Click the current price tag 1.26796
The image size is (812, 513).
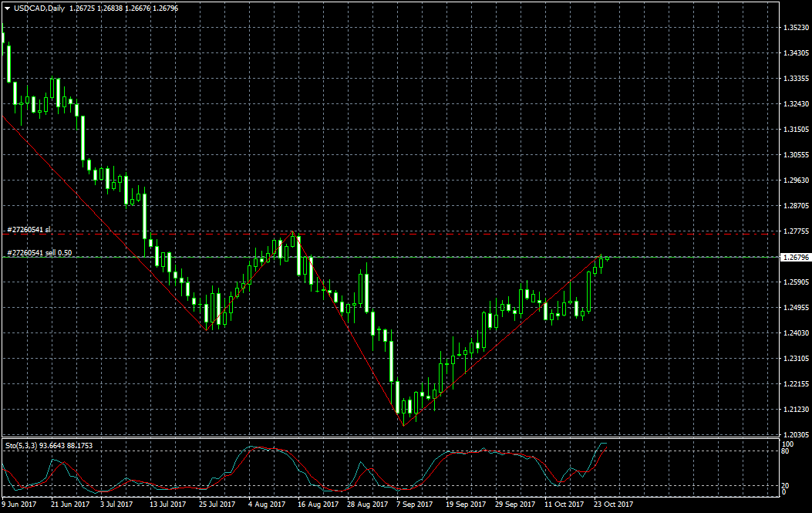click(794, 257)
